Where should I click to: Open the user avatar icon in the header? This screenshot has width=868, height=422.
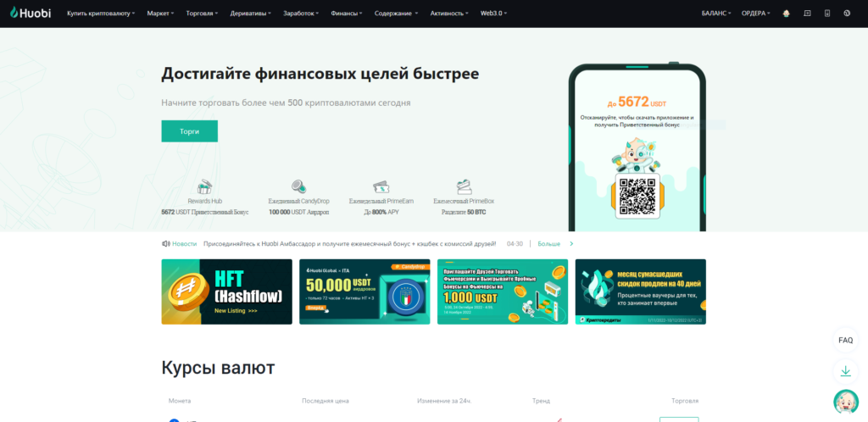tap(786, 14)
